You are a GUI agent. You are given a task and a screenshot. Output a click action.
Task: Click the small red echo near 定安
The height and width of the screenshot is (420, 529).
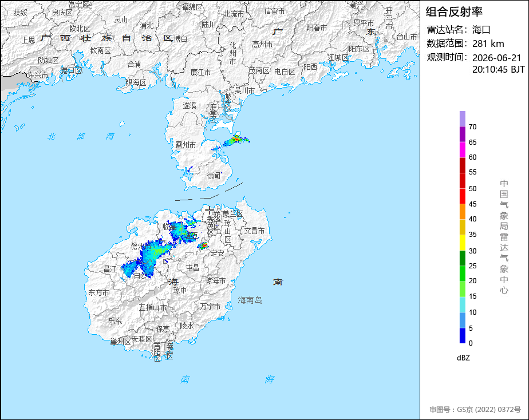tap(203, 245)
